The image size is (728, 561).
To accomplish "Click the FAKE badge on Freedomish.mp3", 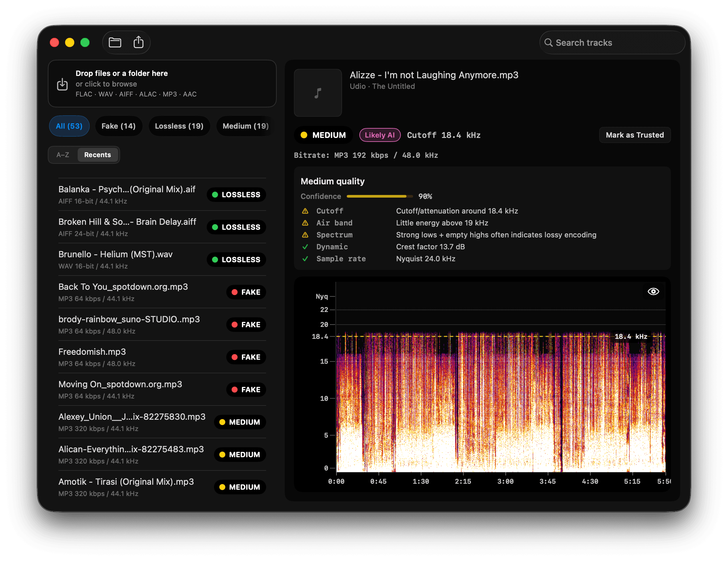I will [246, 357].
